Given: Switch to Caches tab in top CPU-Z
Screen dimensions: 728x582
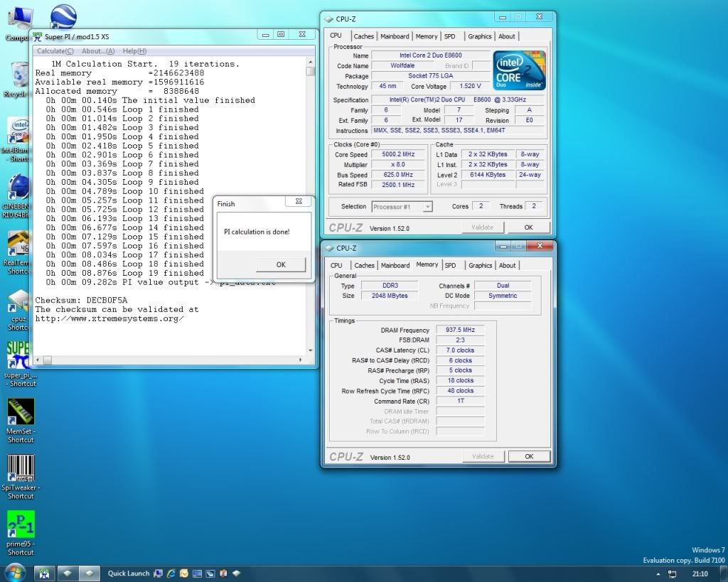Looking at the screenshot, I should tap(363, 36).
